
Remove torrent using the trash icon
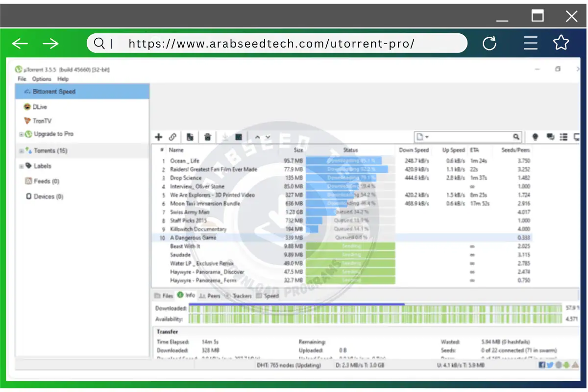208,137
